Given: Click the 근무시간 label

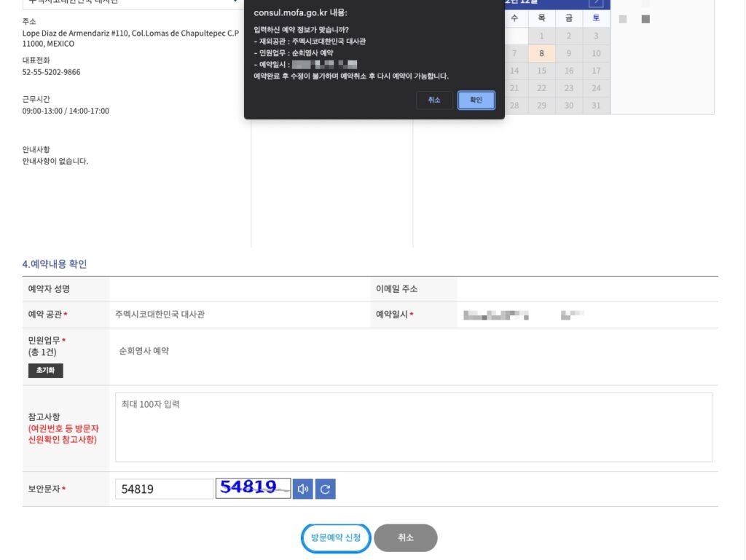Looking at the screenshot, I should pos(36,99).
